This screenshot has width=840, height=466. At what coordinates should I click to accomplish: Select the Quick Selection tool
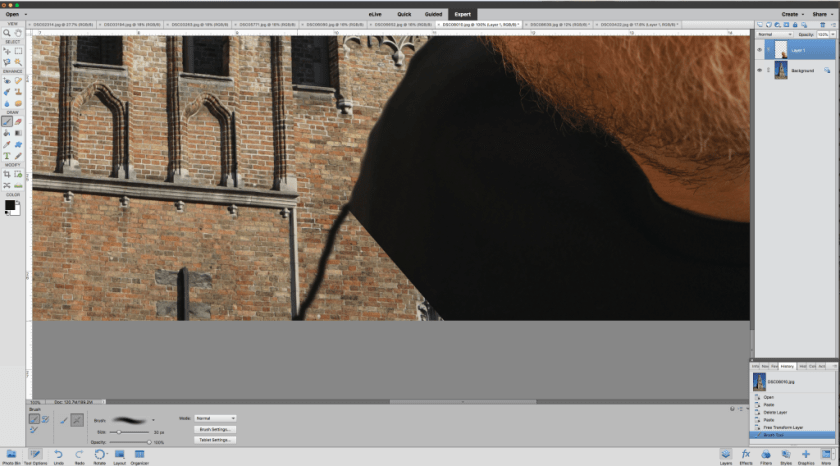pos(18,62)
